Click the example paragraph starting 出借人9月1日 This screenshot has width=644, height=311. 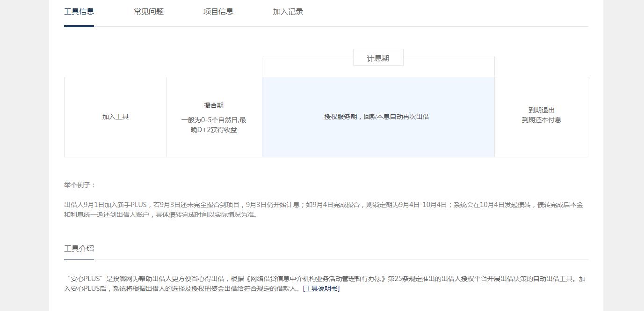[x=324, y=210]
